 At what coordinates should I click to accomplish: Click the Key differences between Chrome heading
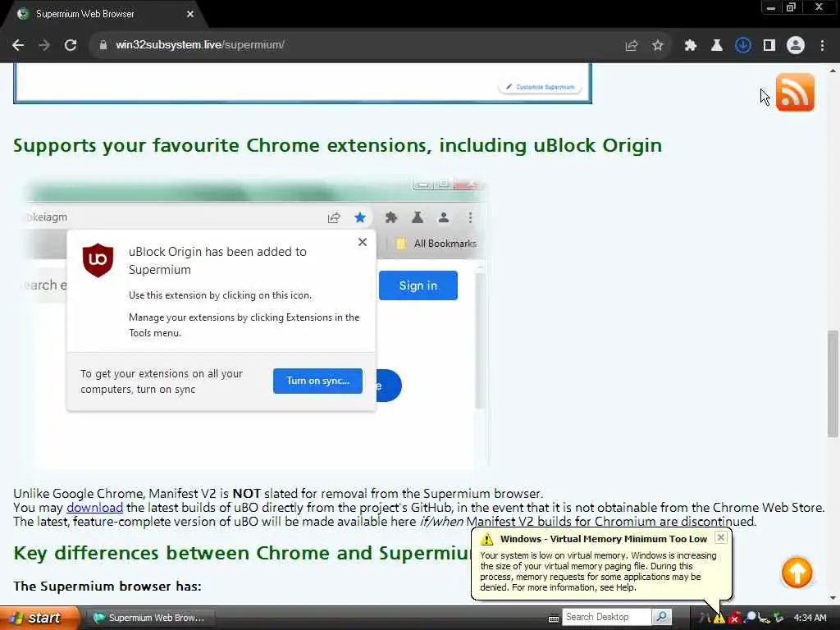pos(242,554)
